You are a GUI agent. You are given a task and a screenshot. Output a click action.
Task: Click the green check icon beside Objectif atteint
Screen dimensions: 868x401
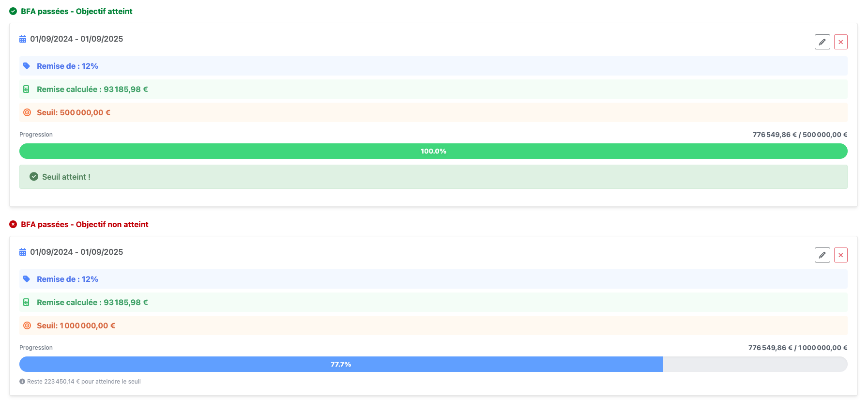[x=13, y=11]
